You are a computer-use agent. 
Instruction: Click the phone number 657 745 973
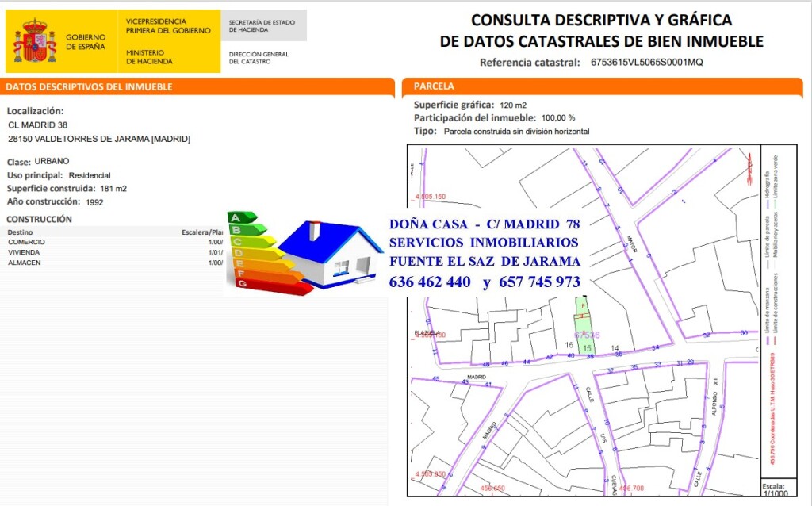click(539, 282)
